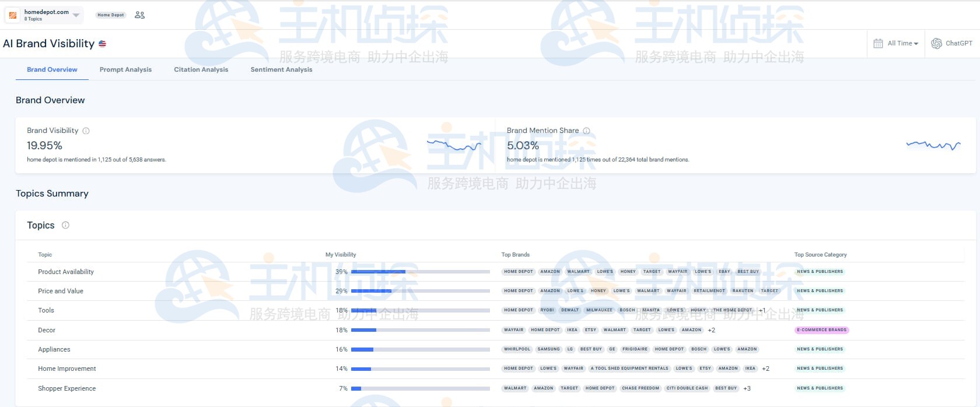Open the Citation Analysis tab
The width and height of the screenshot is (980, 407).
pos(201,69)
